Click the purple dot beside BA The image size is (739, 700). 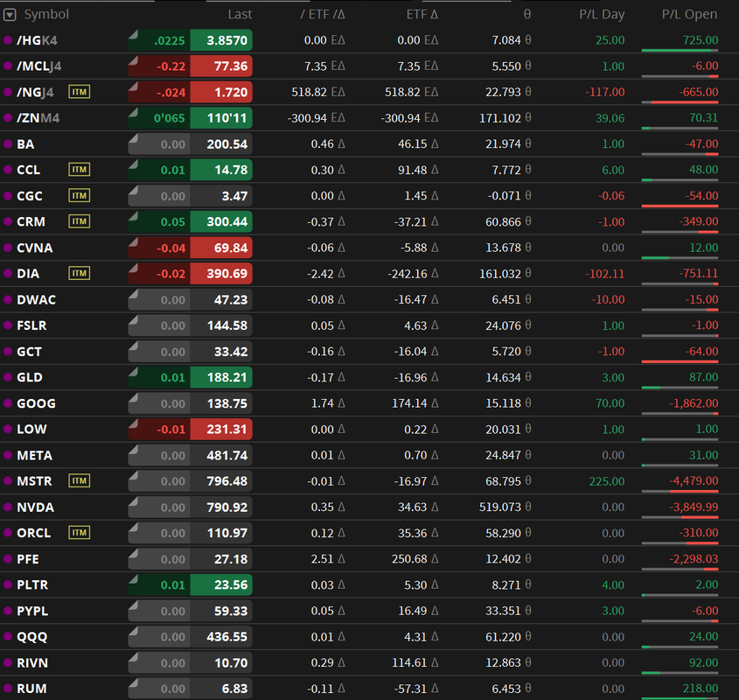tap(8, 143)
